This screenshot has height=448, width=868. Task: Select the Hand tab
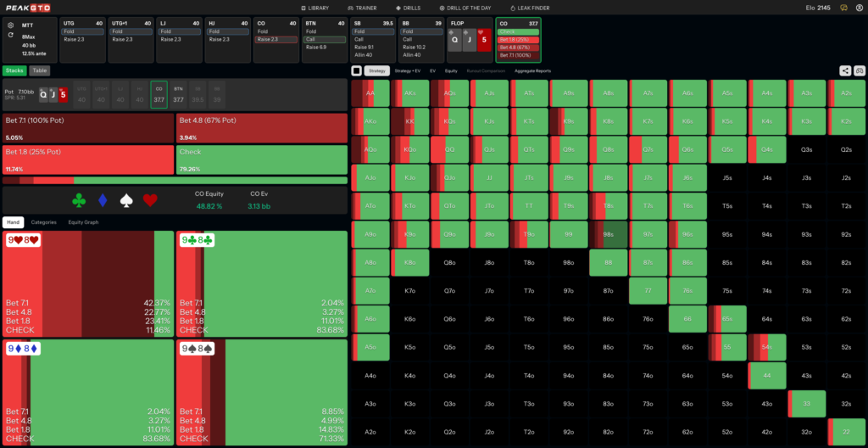[x=14, y=221]
